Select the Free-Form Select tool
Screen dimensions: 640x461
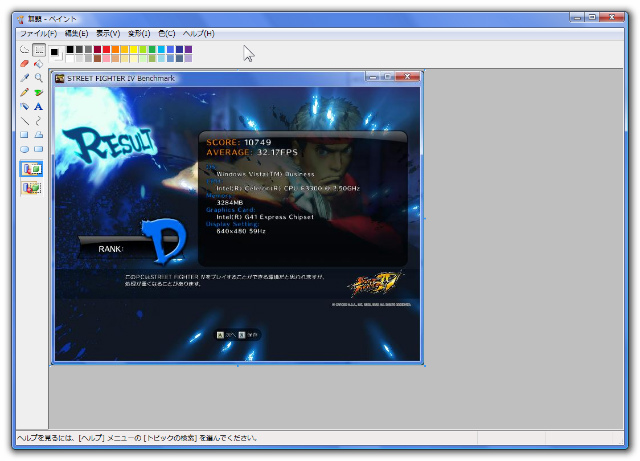click(24, 50)
